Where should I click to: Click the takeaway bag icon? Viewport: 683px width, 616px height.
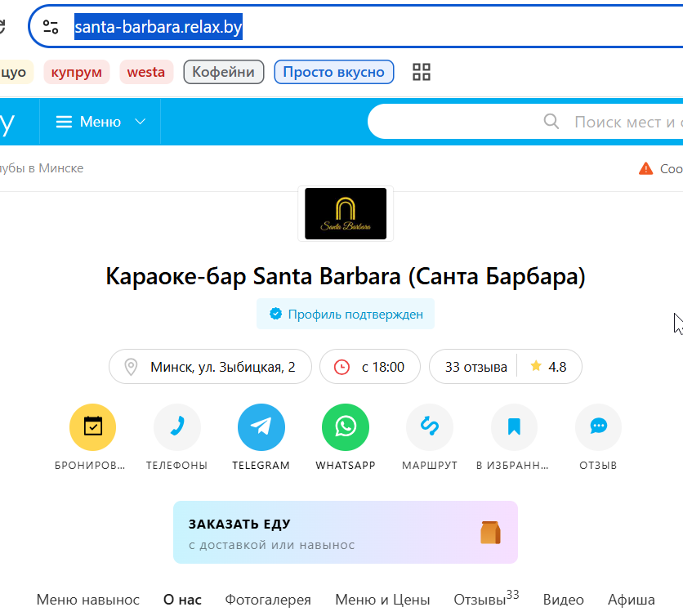pos(490,533)
